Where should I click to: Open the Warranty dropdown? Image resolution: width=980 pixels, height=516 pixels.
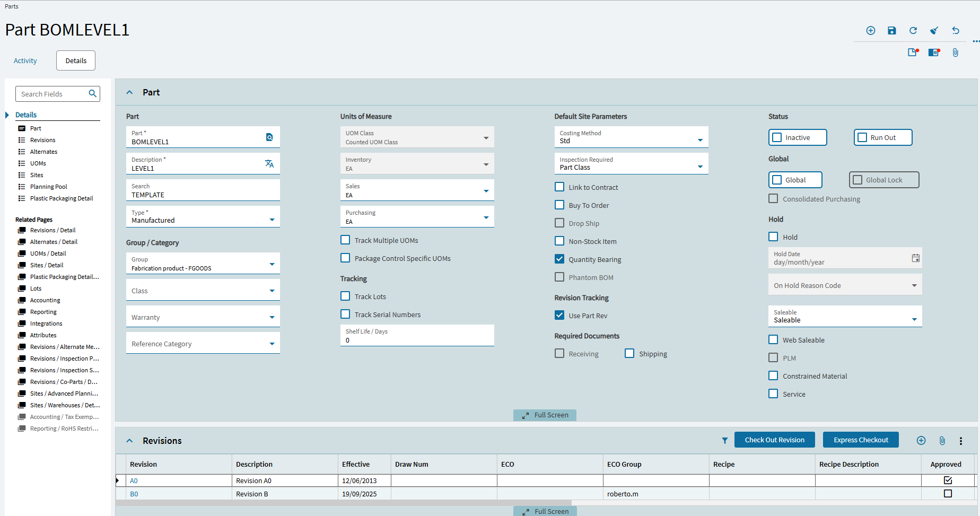point(272,317)
